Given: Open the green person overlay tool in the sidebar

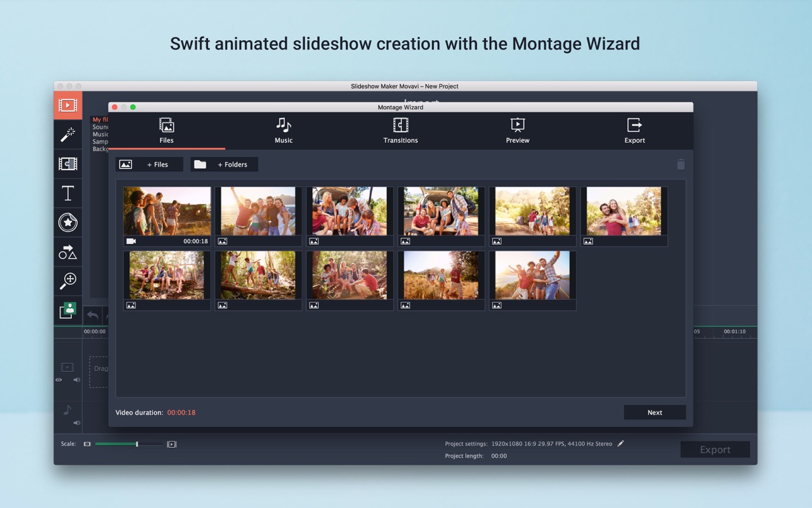Looking at the screenshot, I should [x=68, y=310].
